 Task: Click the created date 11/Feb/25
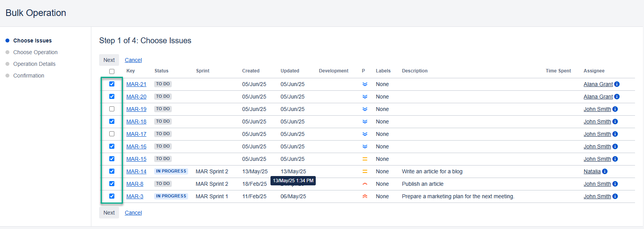pos(254,196)
